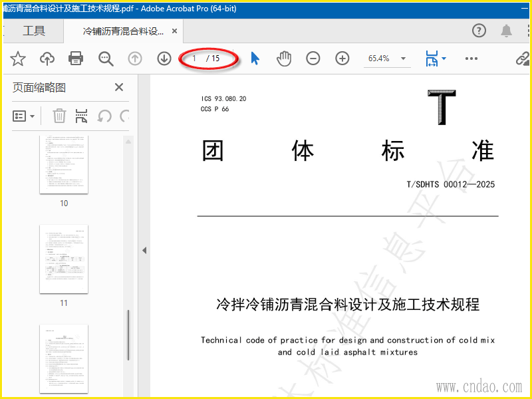Click the 页面缩略图 panel title
This screenshot has height=399, width=532.
39,88
